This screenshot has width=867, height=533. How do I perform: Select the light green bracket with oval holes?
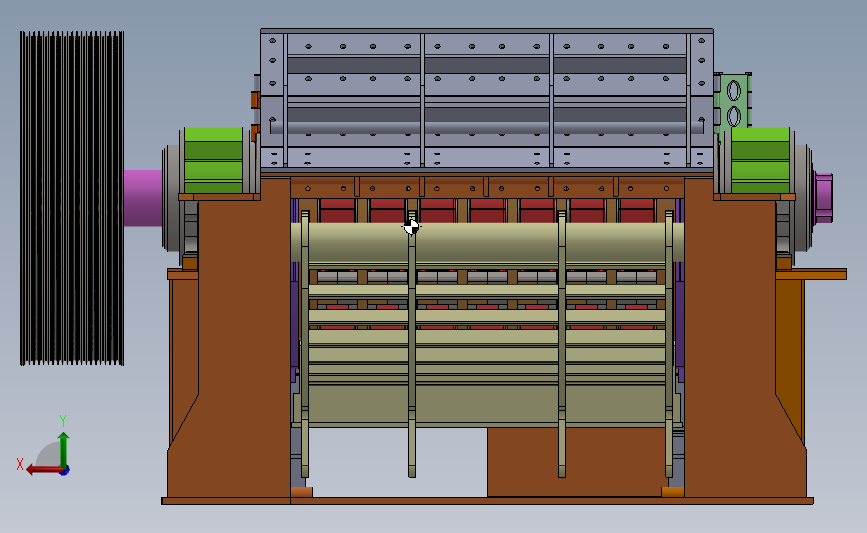point(733,103)
